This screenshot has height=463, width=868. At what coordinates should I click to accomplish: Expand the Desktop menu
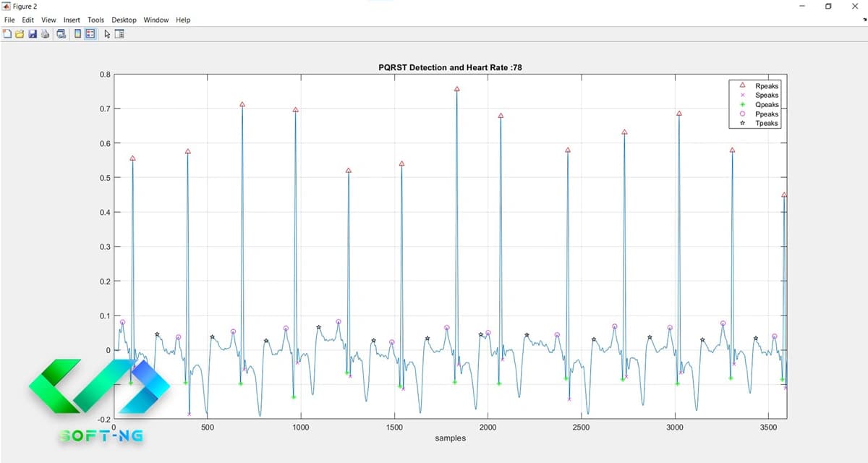tap(124, 20)
